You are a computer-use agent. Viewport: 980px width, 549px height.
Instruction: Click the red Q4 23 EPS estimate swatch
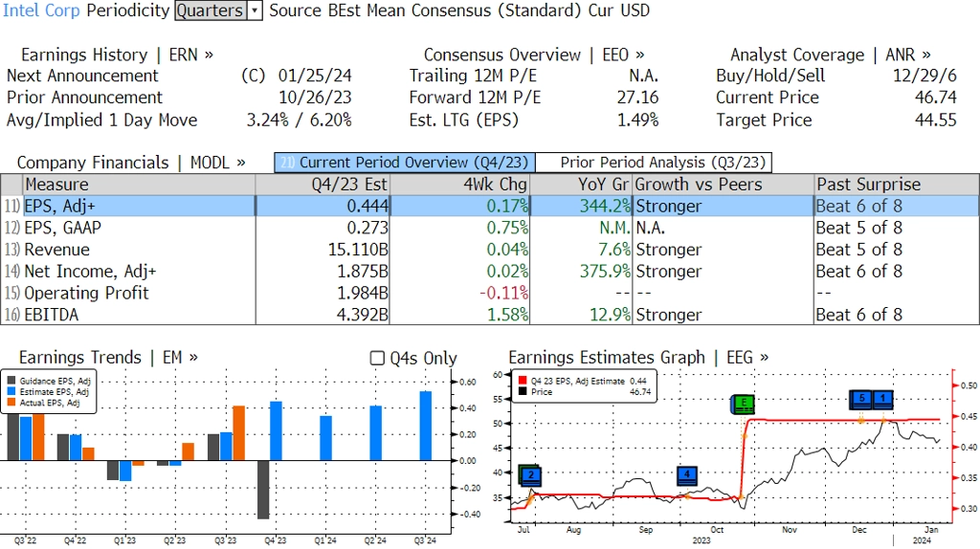[x=523, y=381]
